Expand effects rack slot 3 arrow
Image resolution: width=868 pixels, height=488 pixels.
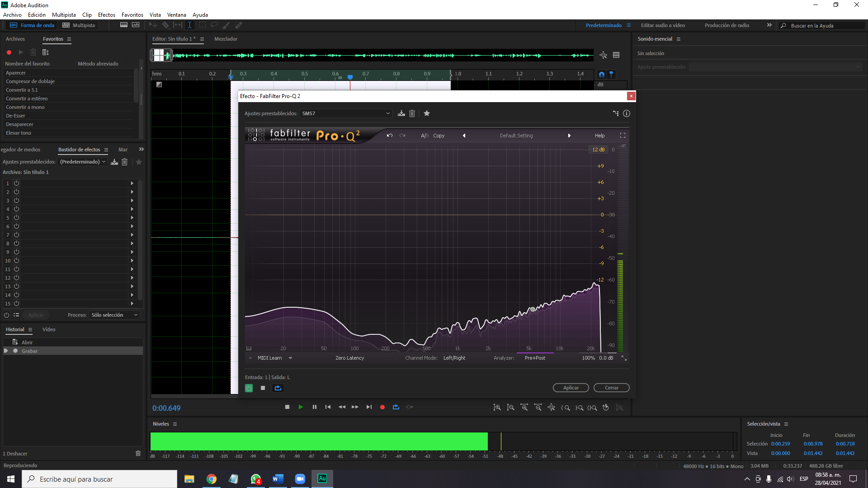(132, 200)
